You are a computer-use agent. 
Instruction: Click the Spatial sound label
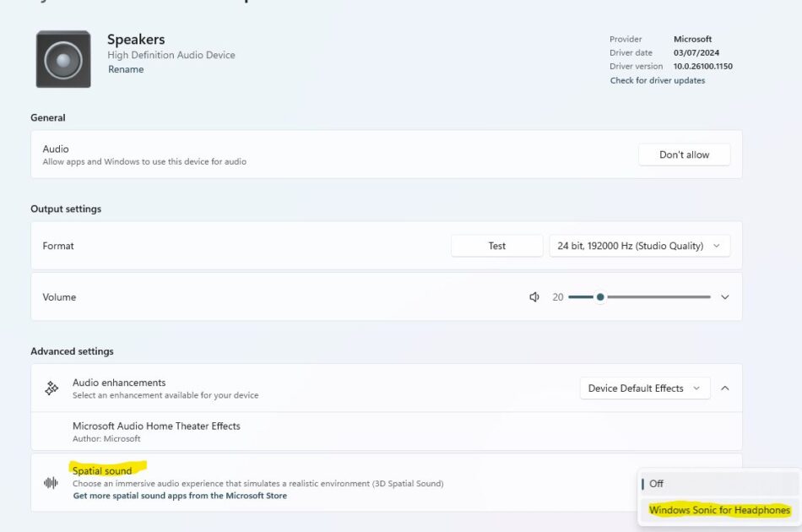pos(102,470)
